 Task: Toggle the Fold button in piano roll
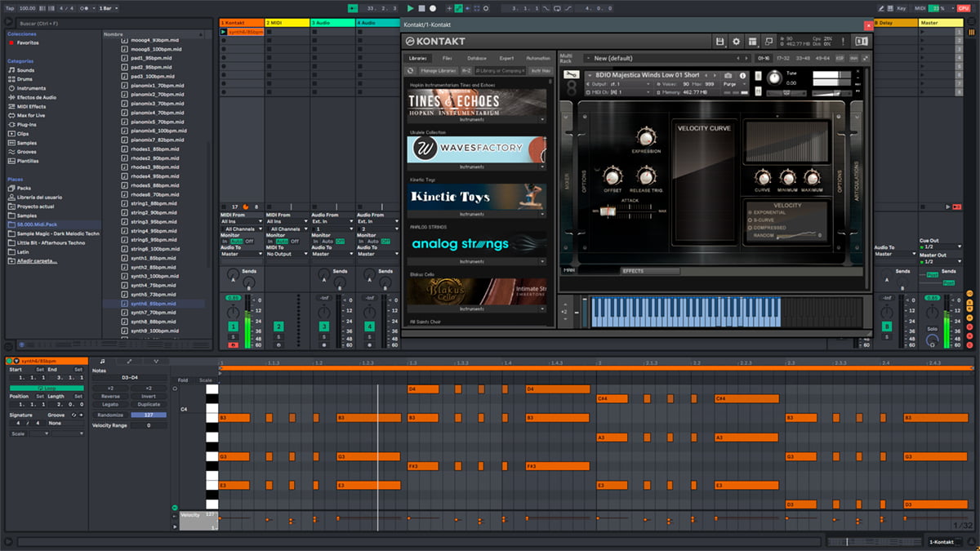pyautogui.click(x=183, y=380)
